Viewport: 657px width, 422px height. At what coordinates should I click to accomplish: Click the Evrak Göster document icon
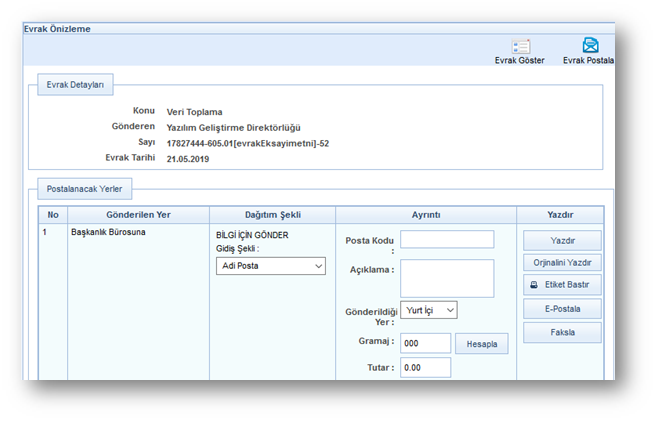[x=520, y=46]
